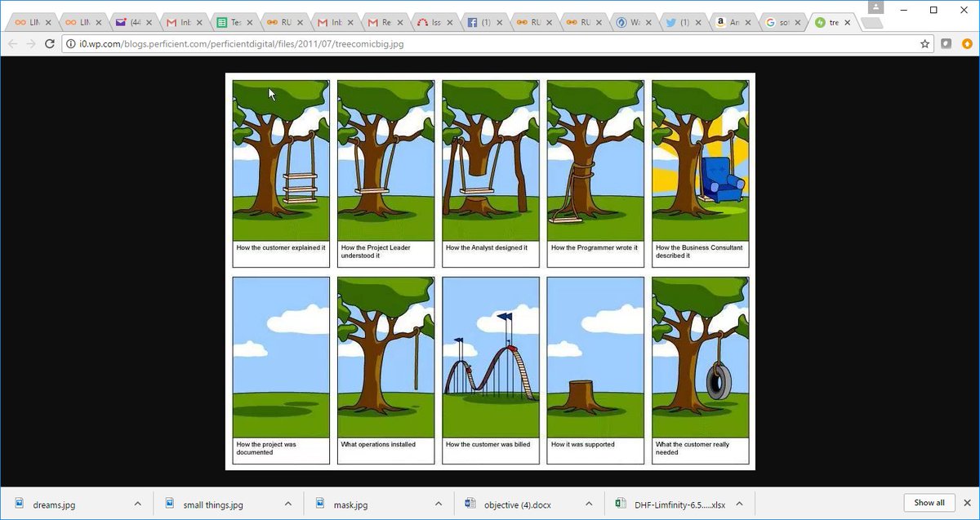
Task: Reload the current page
Action: pos(50,44)
